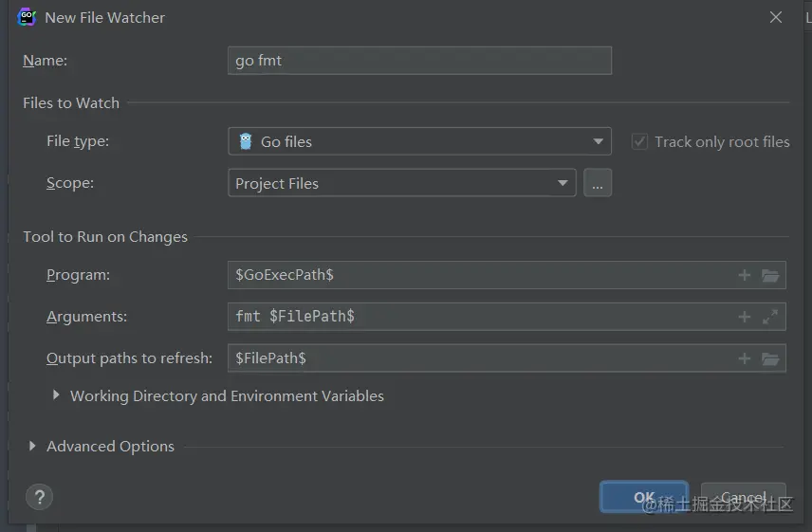Open help with the question mark button

pos(39,497)
